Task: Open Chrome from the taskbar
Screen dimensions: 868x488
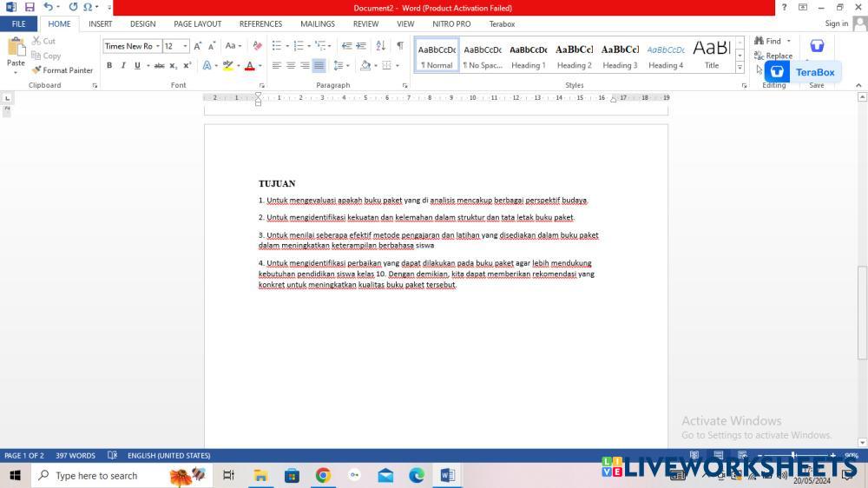Action: pyautogui.click(x=323, y=475)
